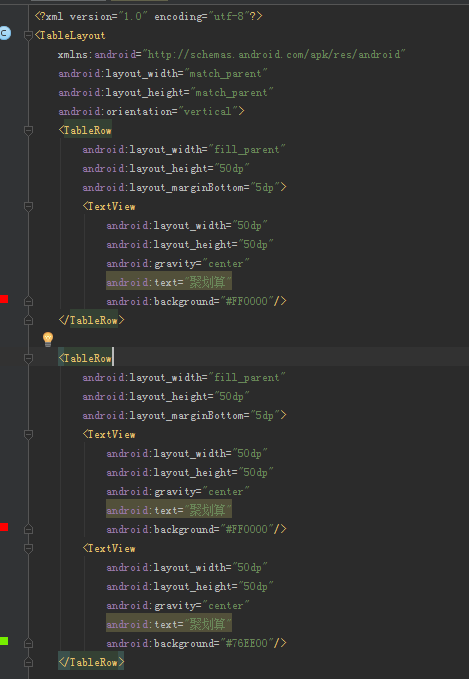Fold the first TextView element
469x679 pixels.
click(29, 207)
